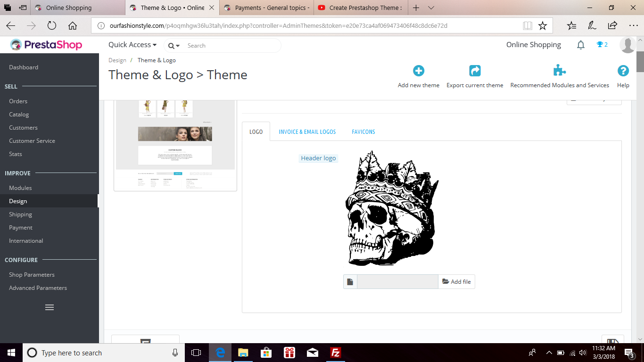Collapse the sidebar with the hamburger icon

(x=50, y=307)
